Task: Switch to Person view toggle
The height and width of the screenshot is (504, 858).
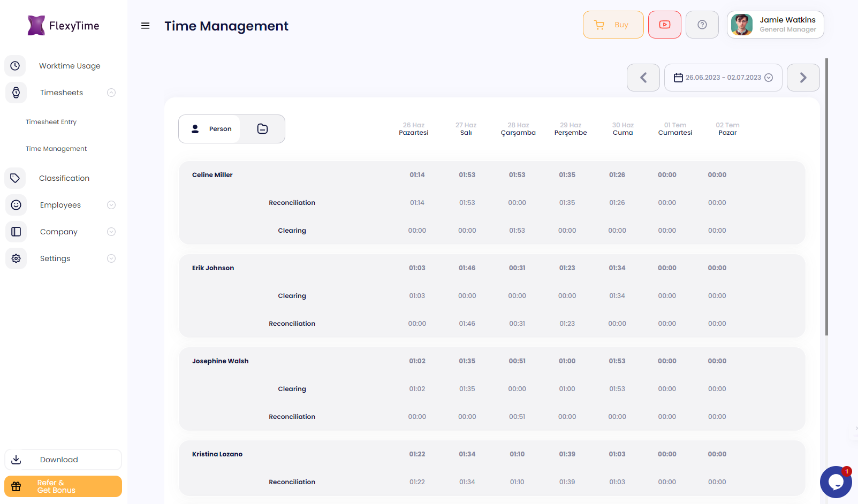Action: pyautogui.click(x=210, y=129)
